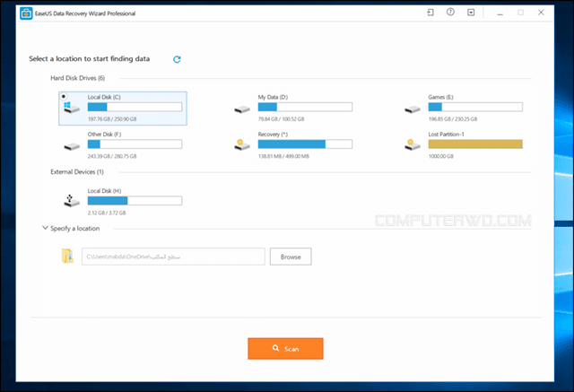The width and height of the screenshot is (574, 392).
Task: Click the Lost Partition-1 drive icon
Action: [x=413, y=145]
